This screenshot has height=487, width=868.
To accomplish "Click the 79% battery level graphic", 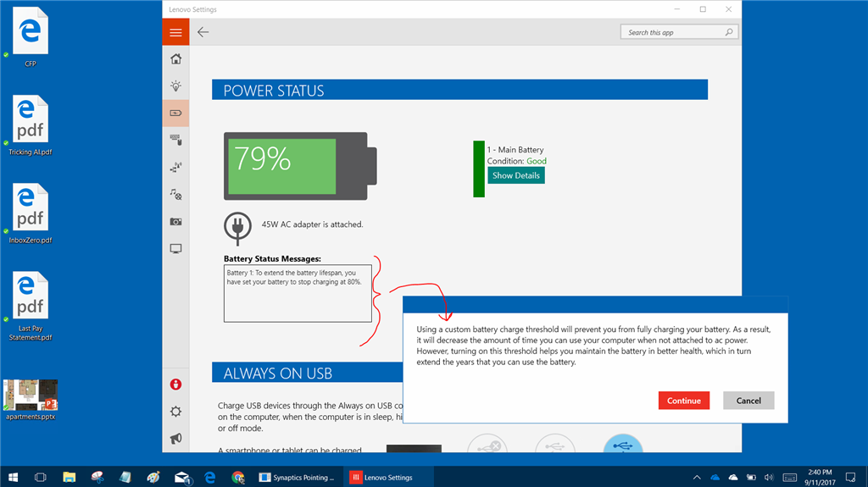I will (x=300, y=166).
